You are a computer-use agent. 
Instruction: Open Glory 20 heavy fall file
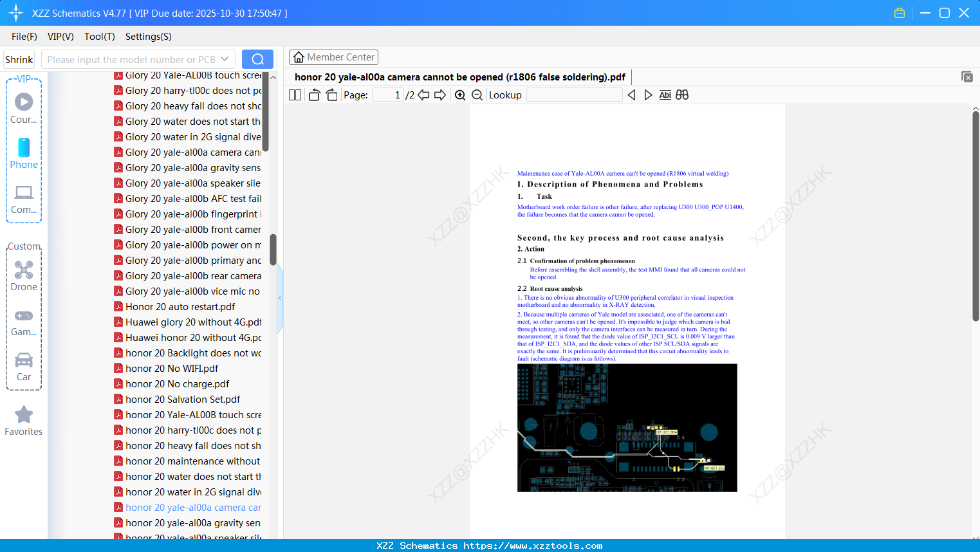point(193,106)
